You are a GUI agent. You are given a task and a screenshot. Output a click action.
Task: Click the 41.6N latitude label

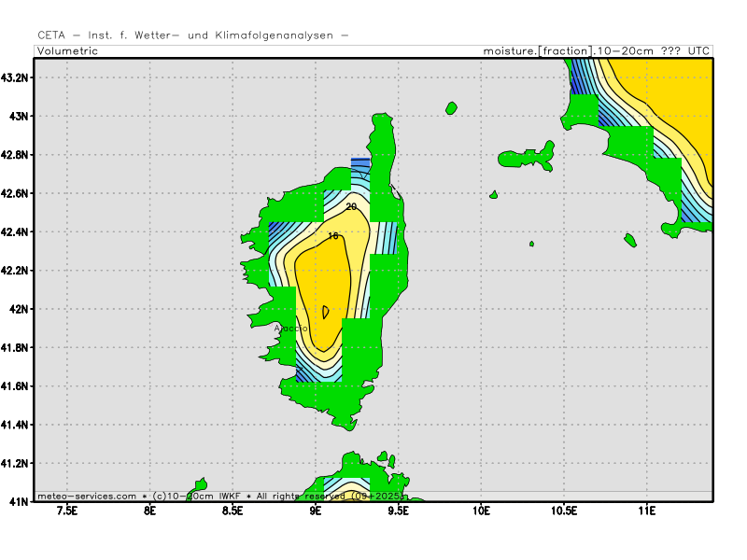point(14,386)
